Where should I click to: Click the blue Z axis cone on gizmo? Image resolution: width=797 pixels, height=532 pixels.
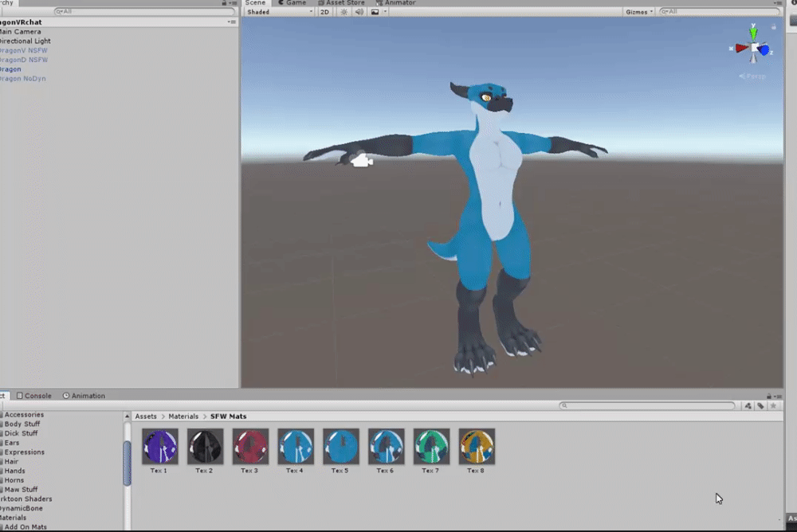click(764, 50)
